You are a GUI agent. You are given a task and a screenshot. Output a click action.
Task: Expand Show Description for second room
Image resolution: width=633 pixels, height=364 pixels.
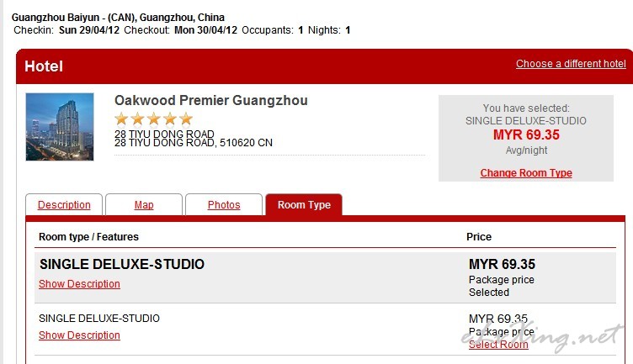coord(79,335)
